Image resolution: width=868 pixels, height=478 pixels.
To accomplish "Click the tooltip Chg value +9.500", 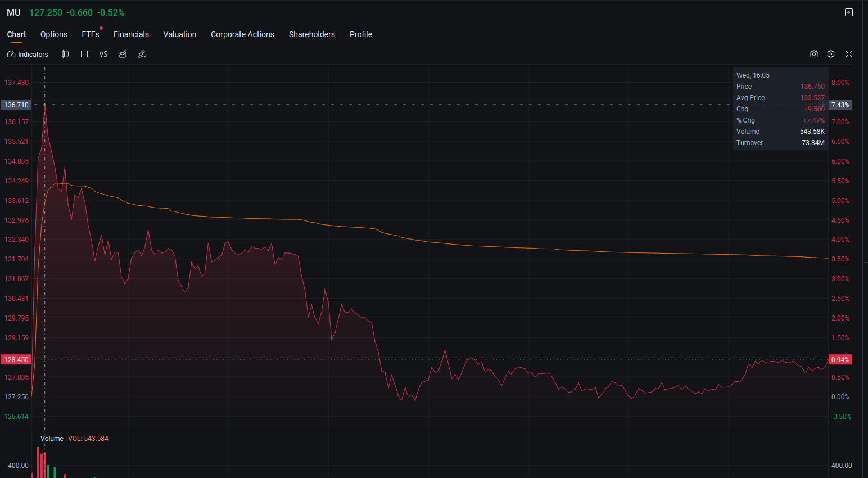I will point(814,109).
